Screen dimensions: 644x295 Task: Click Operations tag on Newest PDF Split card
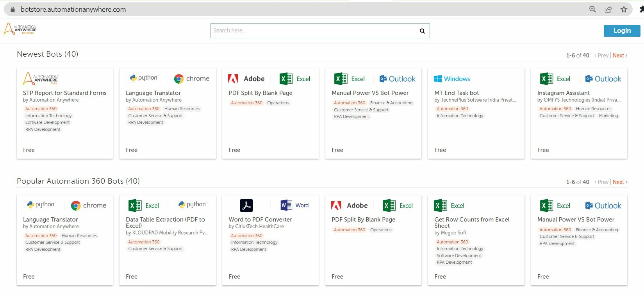[278, 103]
